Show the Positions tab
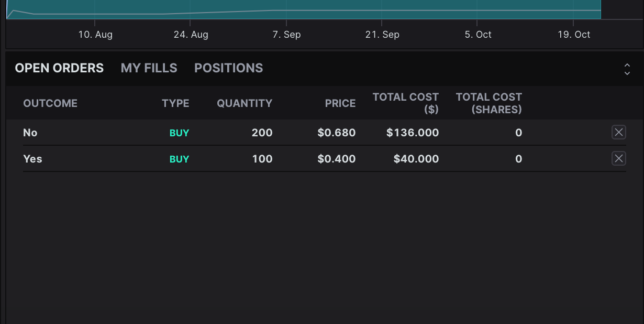 pyautogui.click(x=228, y=68)
